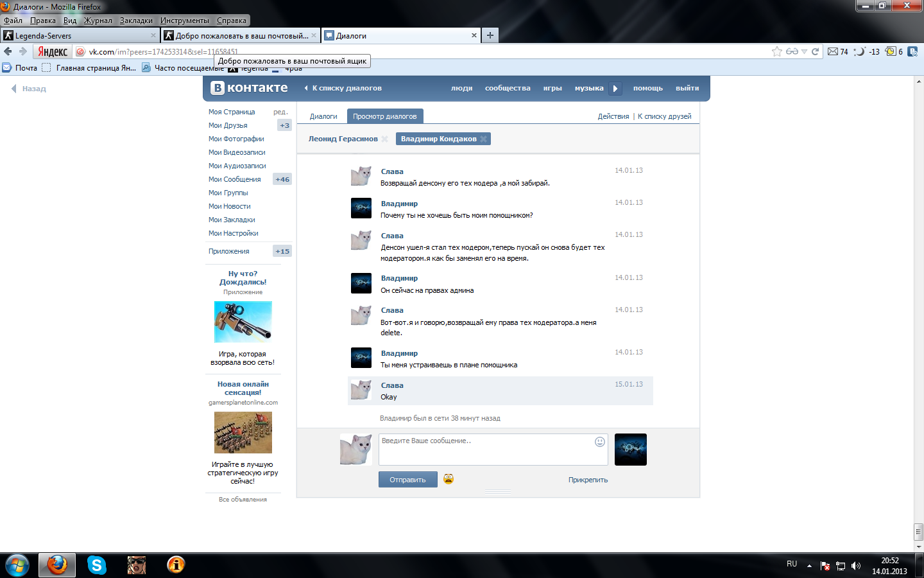Screen dimensions: 924x578
Task: Open the Правка menu
Action: pos(43,21)
